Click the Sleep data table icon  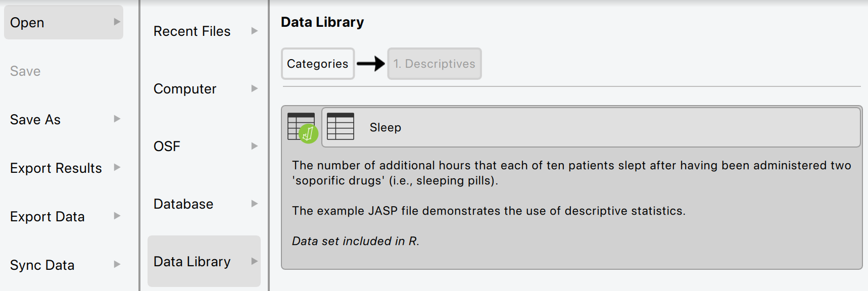point(340,126)
